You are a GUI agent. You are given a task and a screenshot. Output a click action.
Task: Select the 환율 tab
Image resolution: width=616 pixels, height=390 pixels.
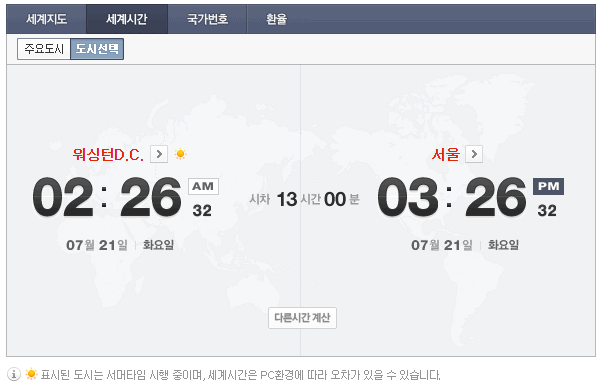pos(277,19)
